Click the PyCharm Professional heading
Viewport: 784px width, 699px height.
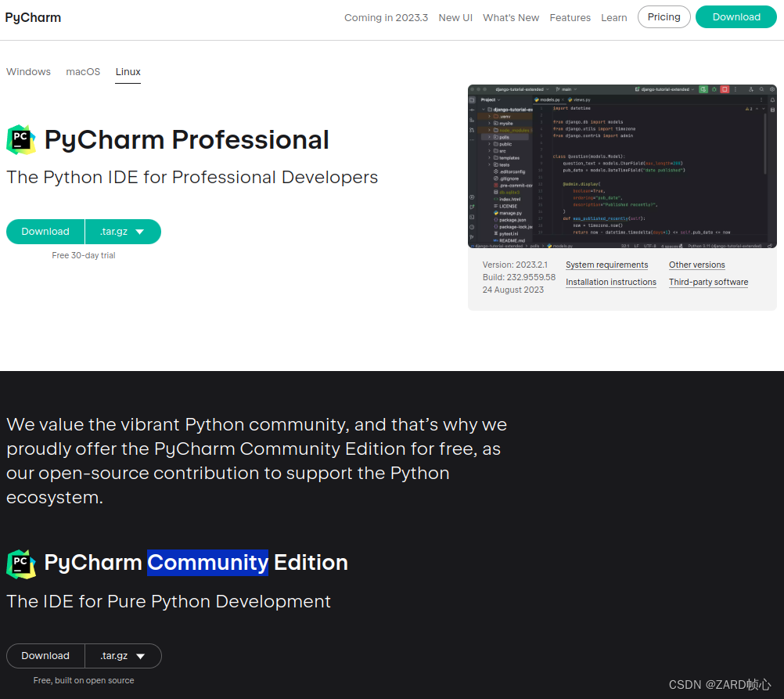tap(186, 139)
